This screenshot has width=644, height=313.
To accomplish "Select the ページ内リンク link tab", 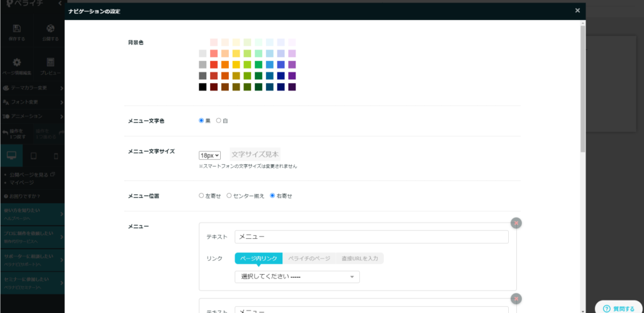I will point(258,258).
